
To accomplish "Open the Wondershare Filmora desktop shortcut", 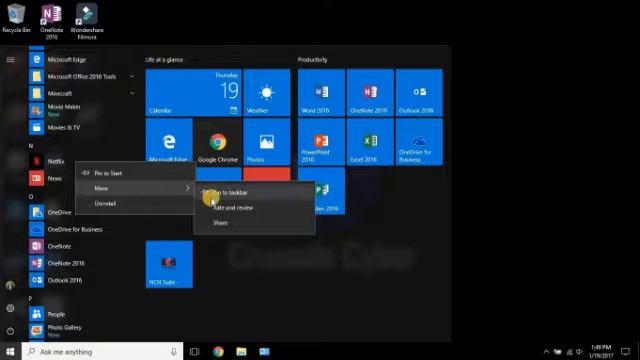I will point(87,21).
